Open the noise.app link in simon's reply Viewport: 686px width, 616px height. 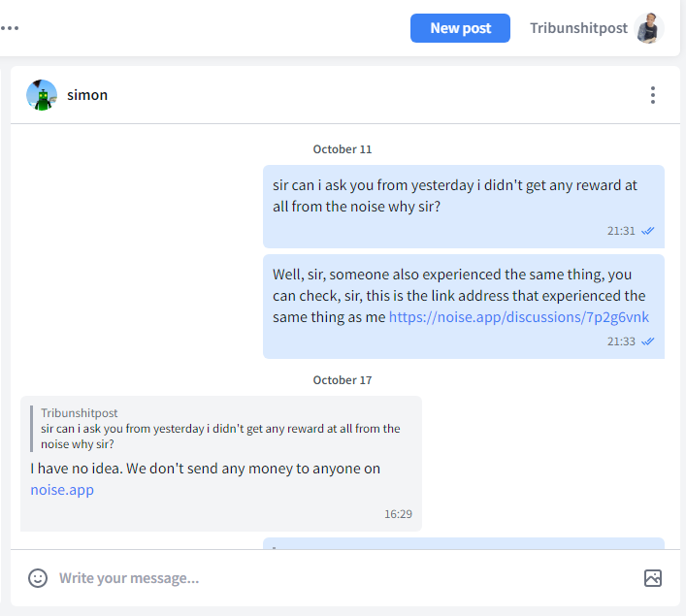click(62, 490)
